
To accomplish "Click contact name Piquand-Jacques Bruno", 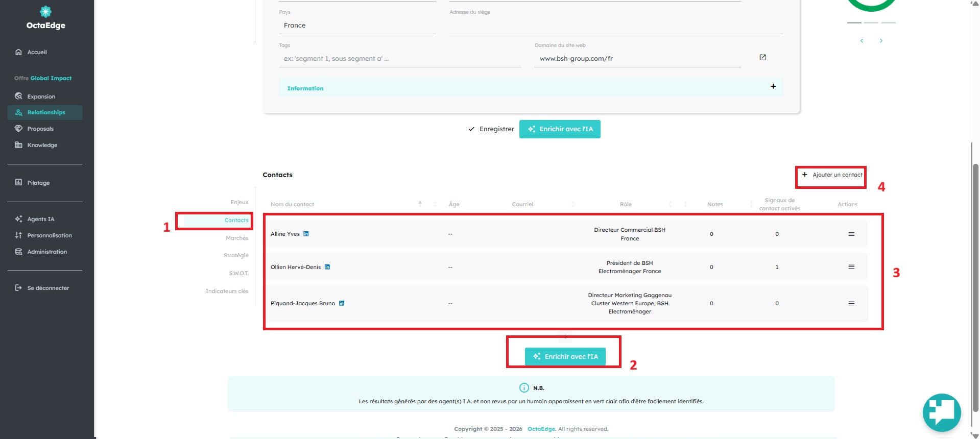I will point(303,303).
